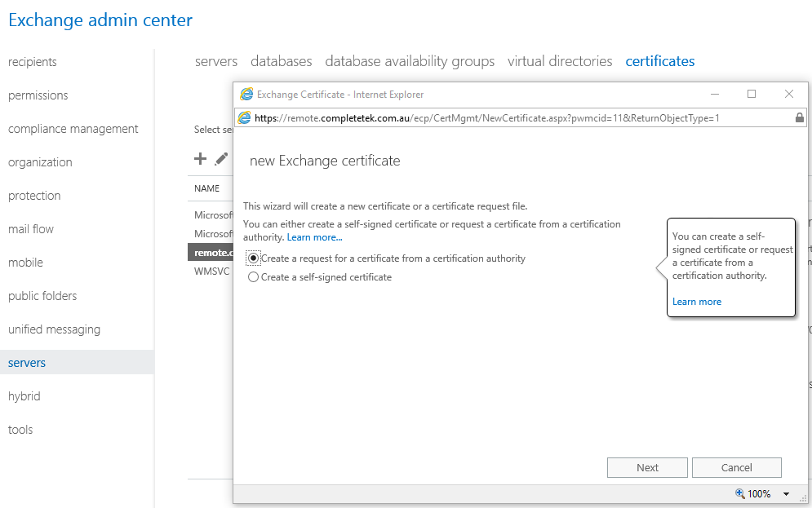Image resolution: width=812 pixels, height=508 pixels.
Task: Open the tools section
Action: (x=20, y=430)
